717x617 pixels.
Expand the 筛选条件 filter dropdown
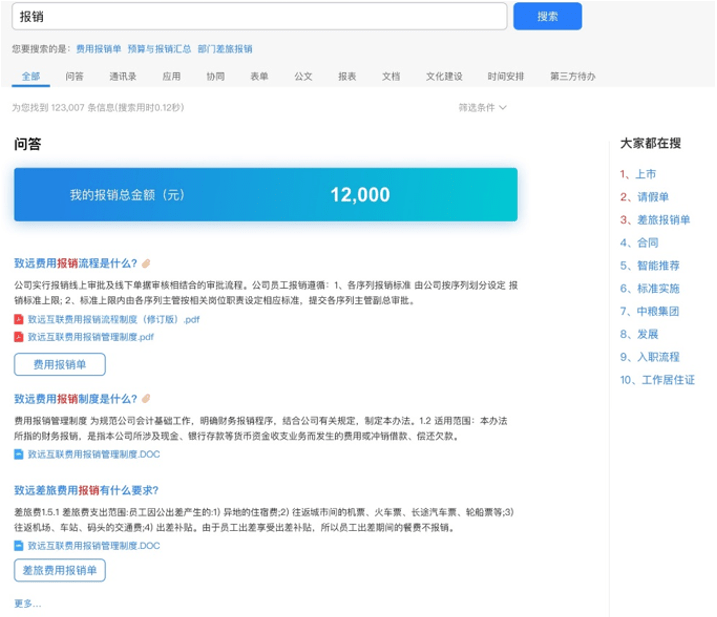pos(483,107)
